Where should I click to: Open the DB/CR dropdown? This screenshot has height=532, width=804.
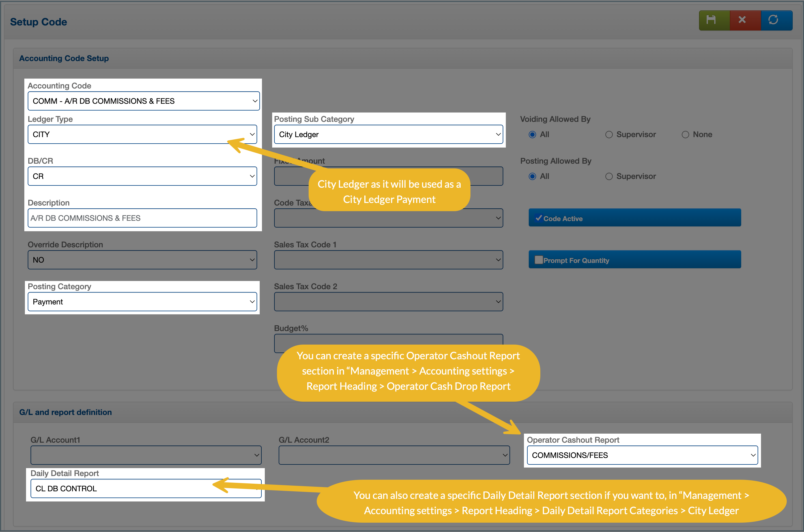(x=142, y=176)
